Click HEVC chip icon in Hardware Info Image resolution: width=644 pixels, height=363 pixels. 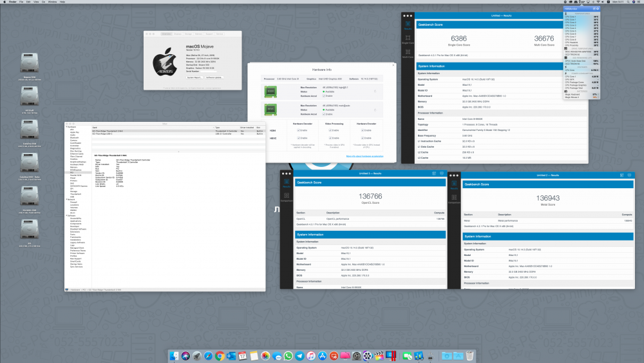[x=270, y=110]
